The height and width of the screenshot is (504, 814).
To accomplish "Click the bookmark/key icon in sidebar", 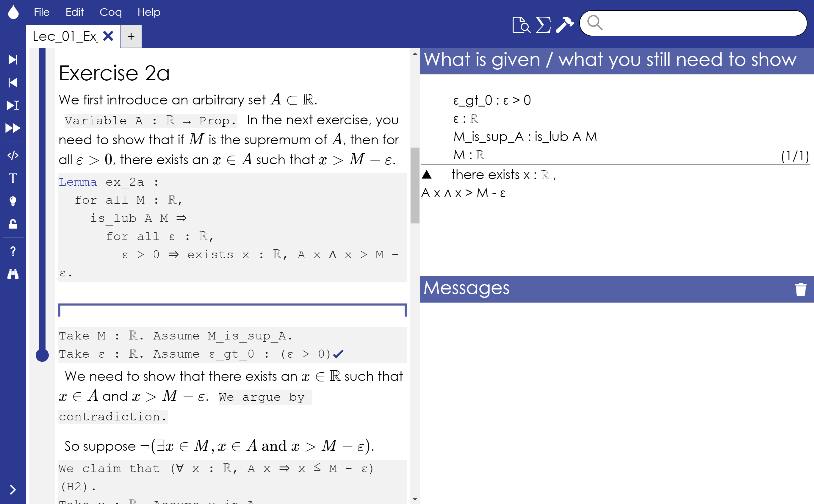I will pos(14,223).
